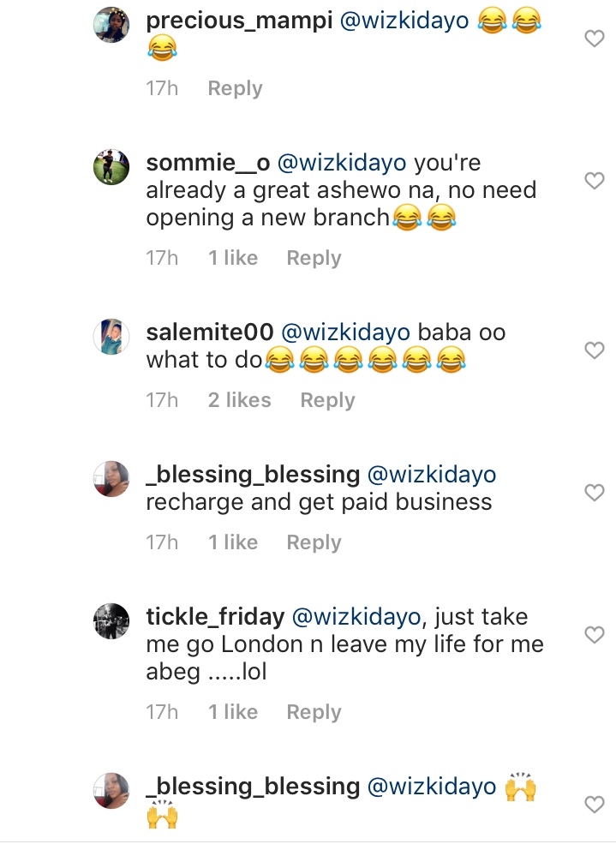Heart the last _blessing_blessing raised-hands comment
This screenshot has width=616, height=844.
[594, 804]
